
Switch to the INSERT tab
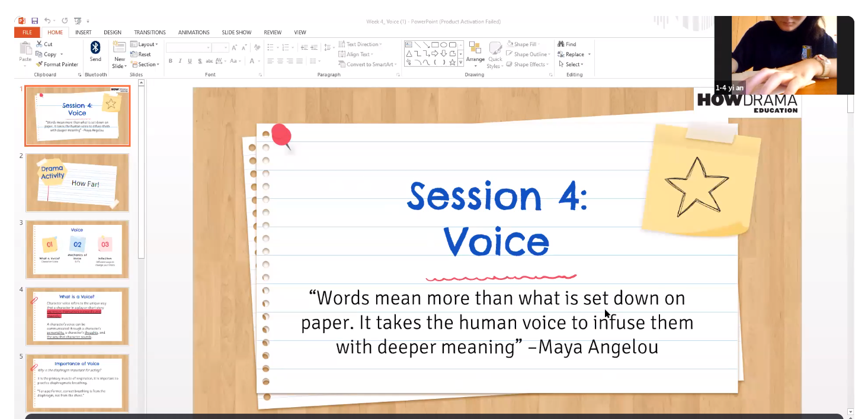coord(83,33)
